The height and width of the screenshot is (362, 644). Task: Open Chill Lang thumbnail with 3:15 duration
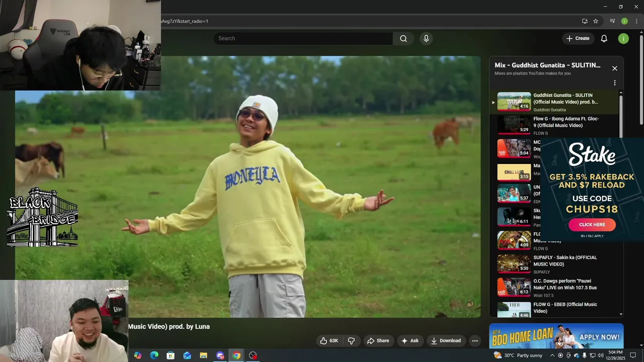[514, 172]
